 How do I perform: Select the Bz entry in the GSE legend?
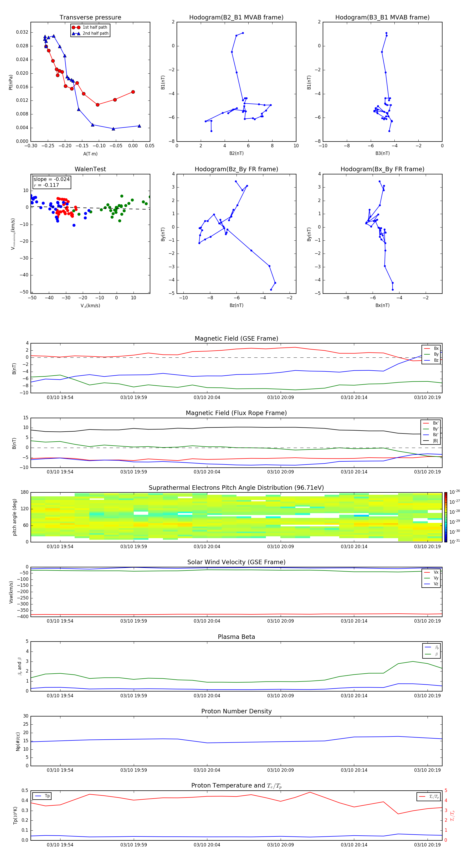click(431, 360)
